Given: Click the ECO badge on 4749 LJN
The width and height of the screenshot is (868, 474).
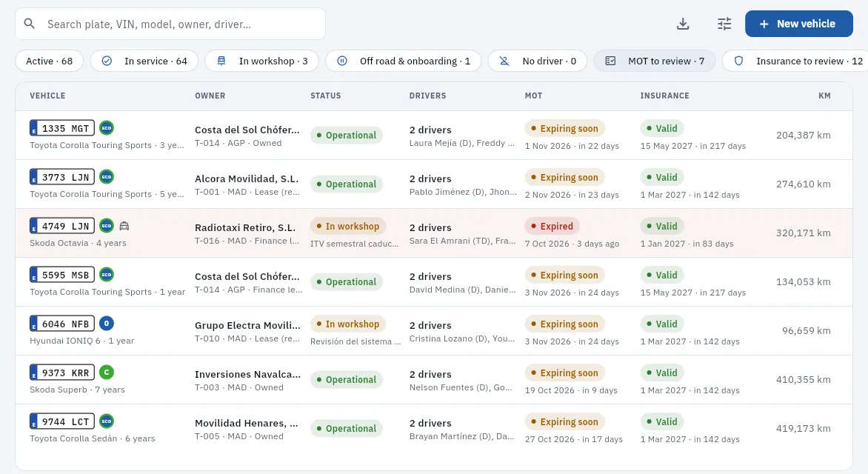Looking at the screenshot, I should pos(107,226).
